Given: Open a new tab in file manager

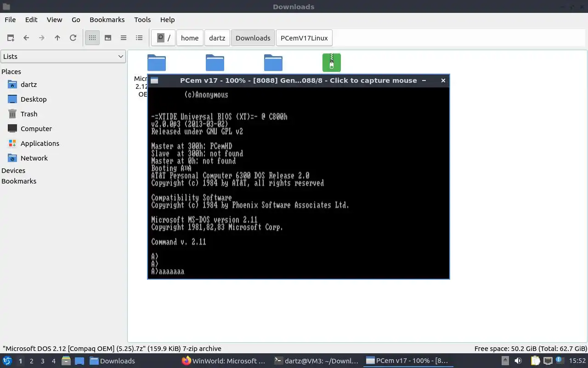Looking at the screenshot, I should [11, 38].
